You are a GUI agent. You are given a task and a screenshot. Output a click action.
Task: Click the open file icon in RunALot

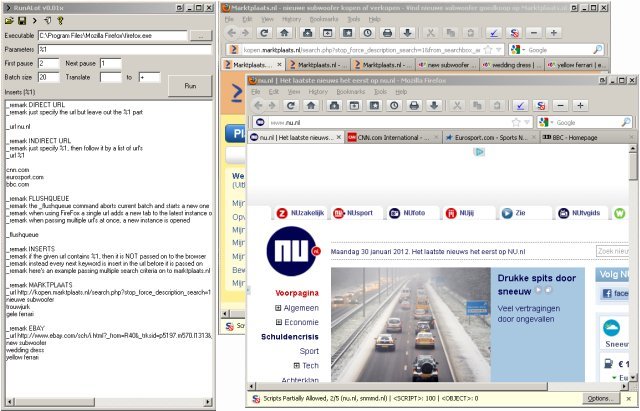click(x=8, y=20)
